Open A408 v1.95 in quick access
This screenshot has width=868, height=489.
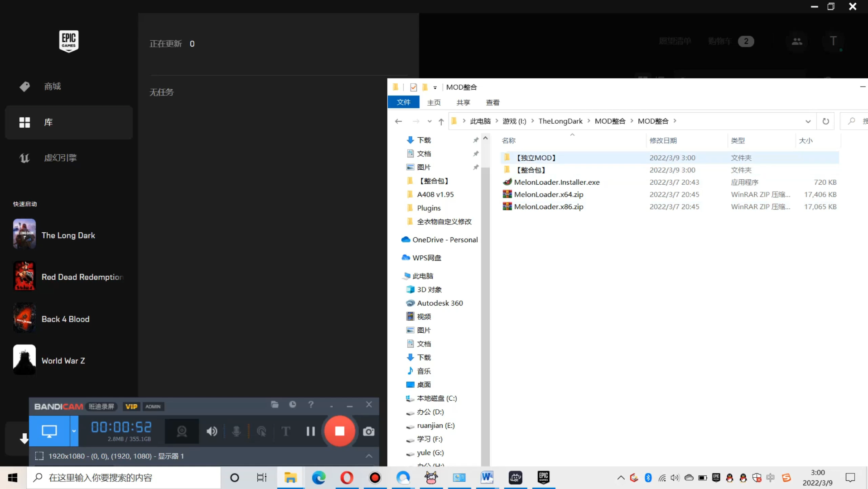pos(435,194)
